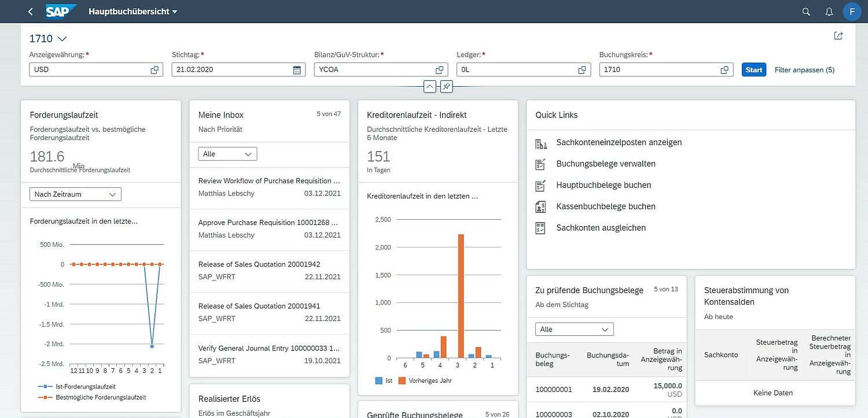Click Vorheriges Jahr orange legend swatch
Image resolution: width=868 pixels, height=418 pixels.
point(402,380)
